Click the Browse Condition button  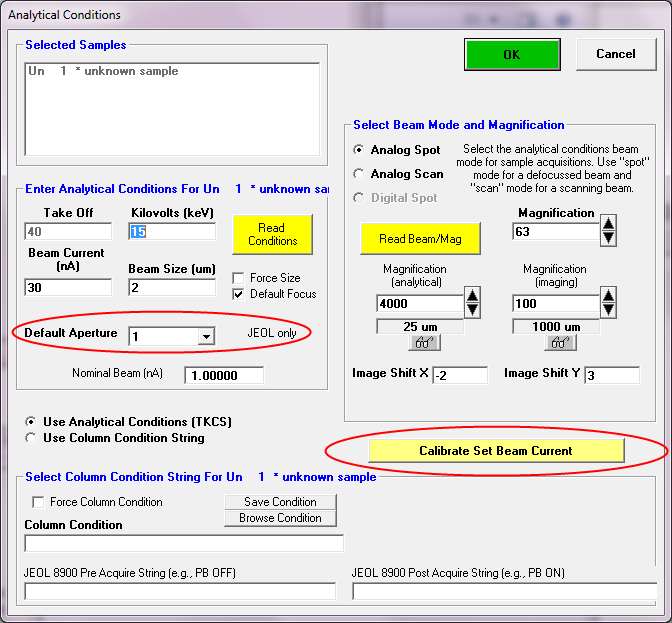click(280, 518)
